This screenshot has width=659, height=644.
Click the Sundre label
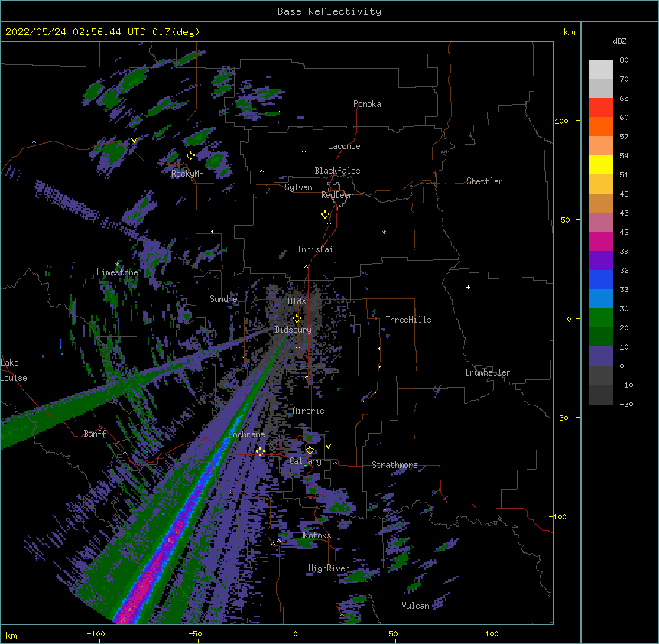click(x=223, y=299)
